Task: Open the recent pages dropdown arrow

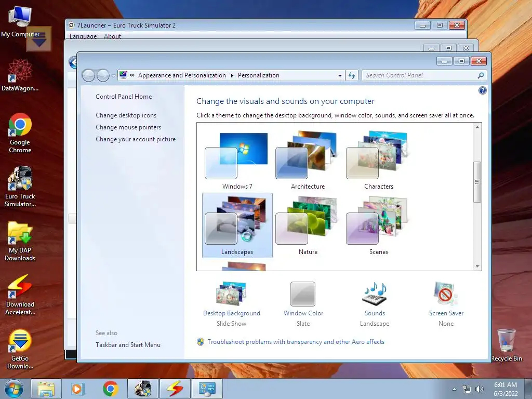Action: tap(113, 76)
